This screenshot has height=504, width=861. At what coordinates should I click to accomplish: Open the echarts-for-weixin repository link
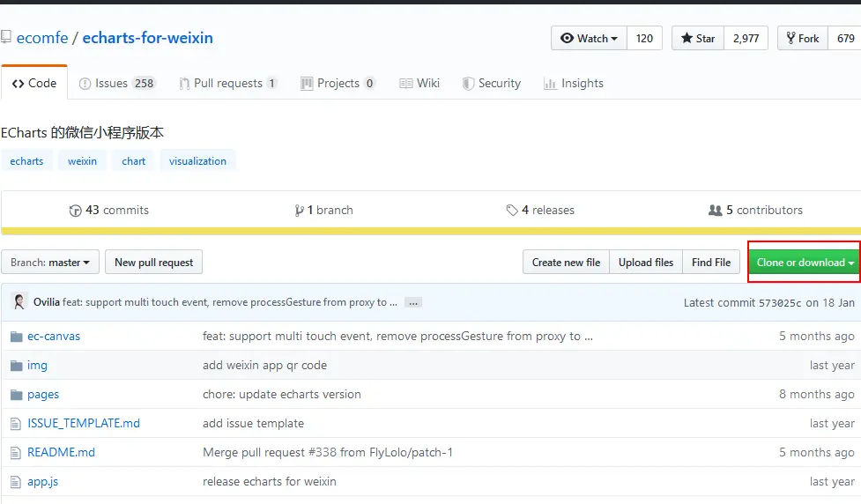pyautogui.click(x=148, y=38)
